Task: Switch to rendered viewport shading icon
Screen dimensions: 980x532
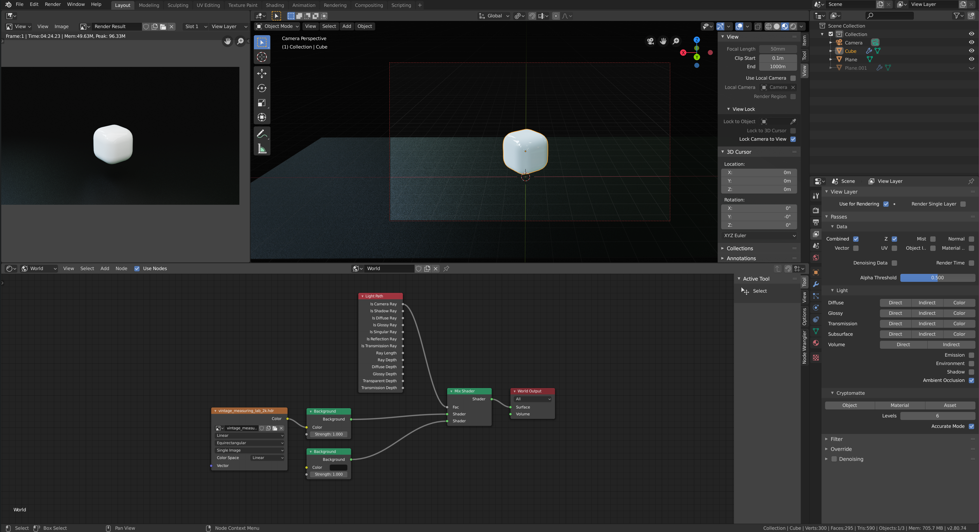Action: tap(793, 26)
